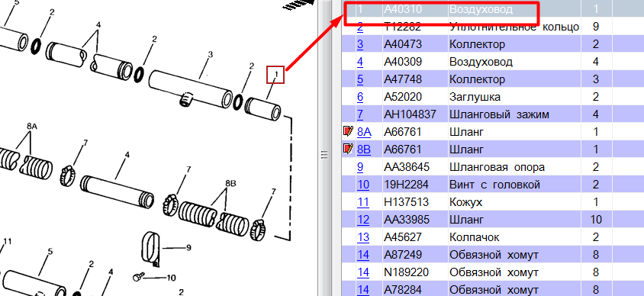Open part link 4 for A40309
Screen dimensions: 644x296
360,62
